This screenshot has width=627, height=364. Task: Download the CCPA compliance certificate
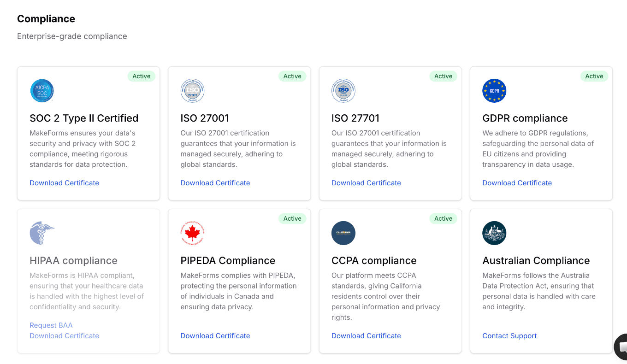click(x=366, y=336)
